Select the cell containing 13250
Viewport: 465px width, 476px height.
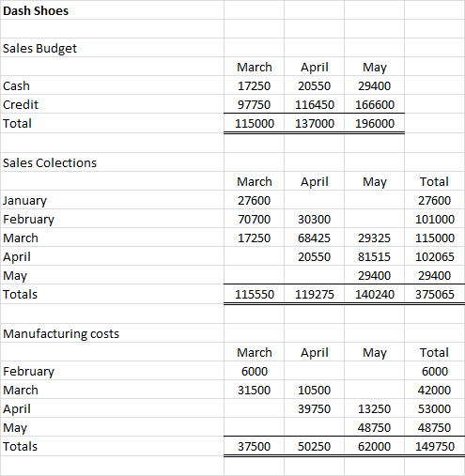click(x=374, y=408)
